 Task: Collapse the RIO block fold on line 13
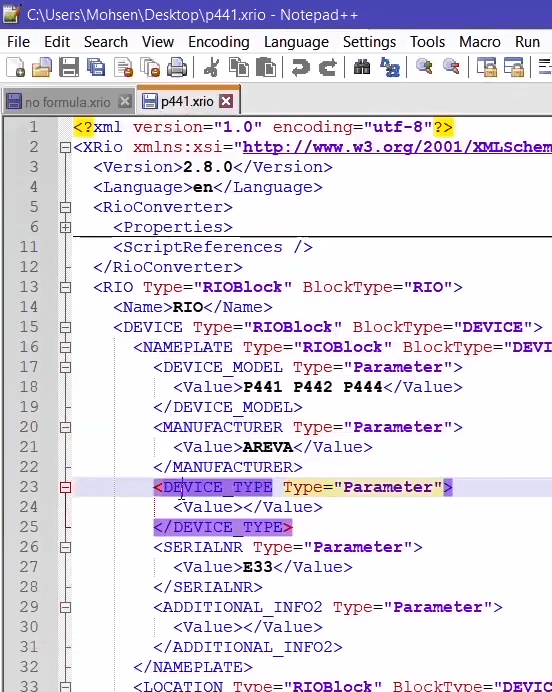tap(65, 287)
